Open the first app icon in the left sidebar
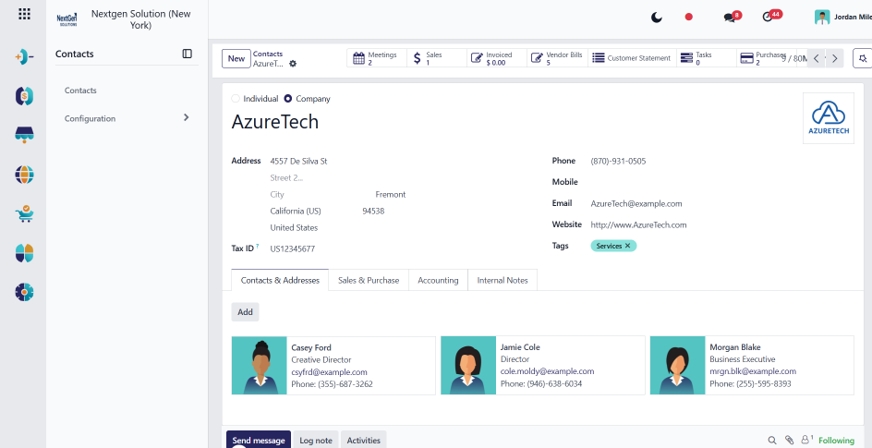Screen dimensions: 872x448 24,57
